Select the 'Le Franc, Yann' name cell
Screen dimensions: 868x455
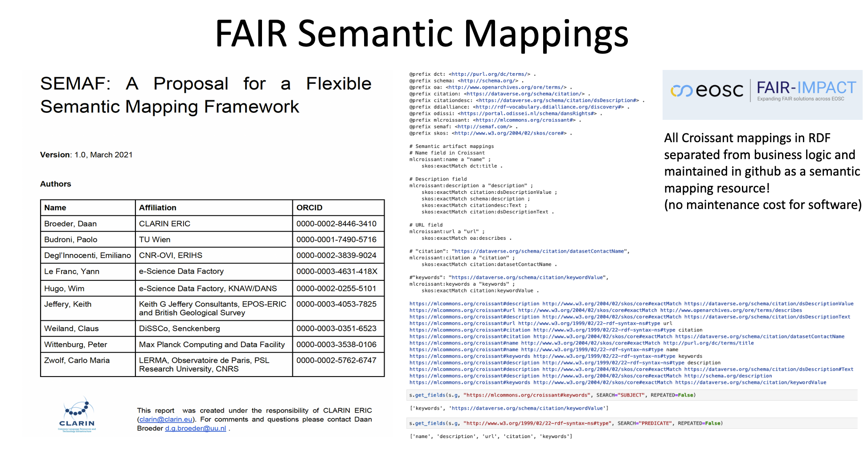tap(72, 271)
